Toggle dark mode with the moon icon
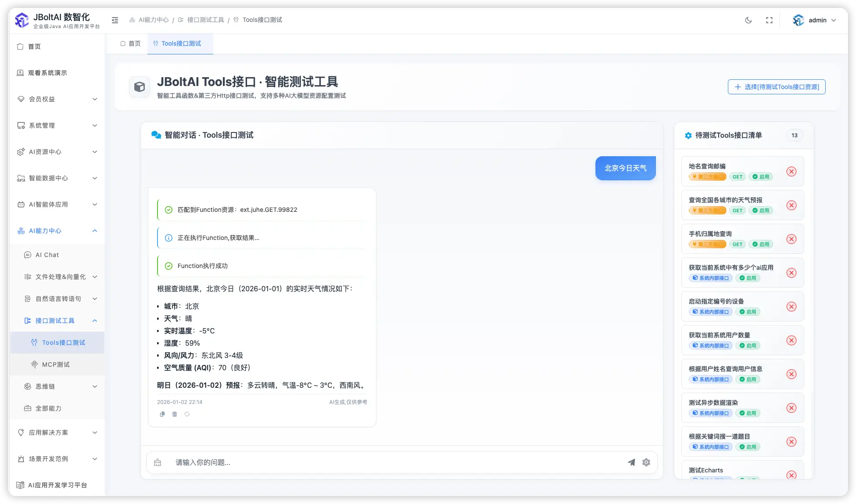The height and width of the screenshot is (504, 856). [x=749, y=20]
